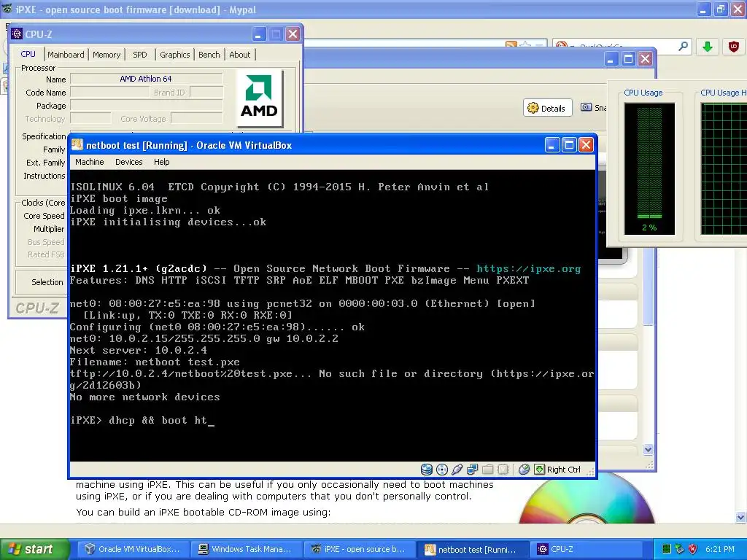Switch to the Memory tab in CPU-Z
The width and height of the screenshot is (747, 560).
107,55
